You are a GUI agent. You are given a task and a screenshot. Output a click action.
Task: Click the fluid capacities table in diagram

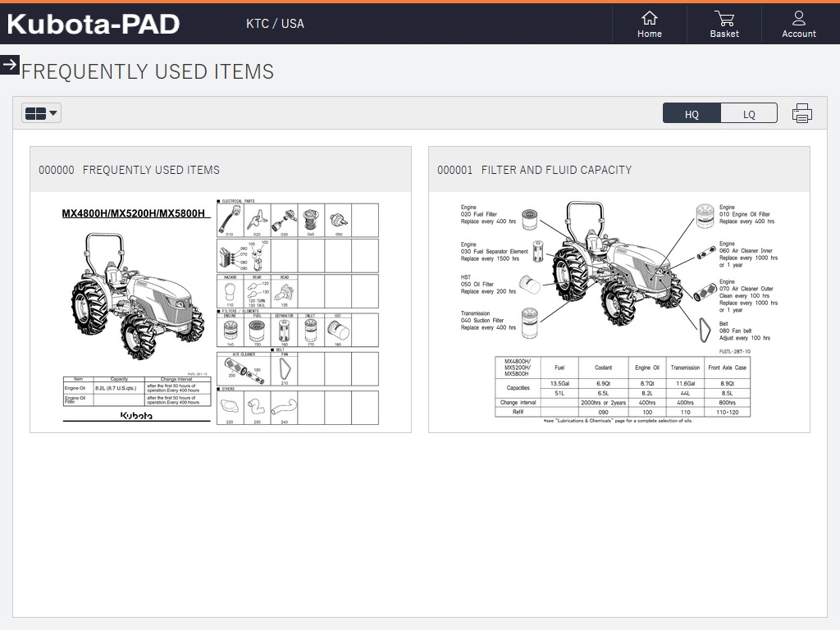click(622, 386)
